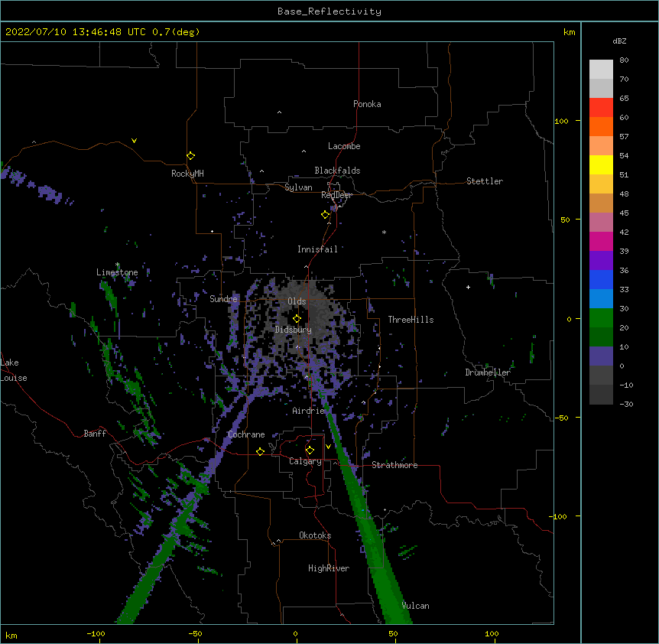The image size is (659, 644).
Task: Click the green 30 dBZ legend swatch
Action: (601, 318)
